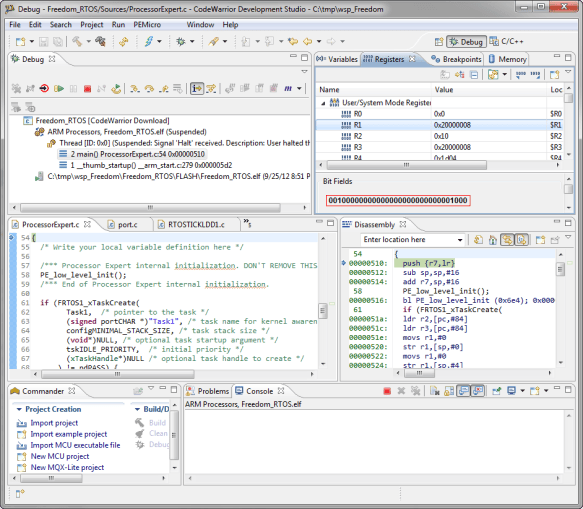583x509 pixels.
Task: Click the Build All hammers icon
Action: click(100, 41)
